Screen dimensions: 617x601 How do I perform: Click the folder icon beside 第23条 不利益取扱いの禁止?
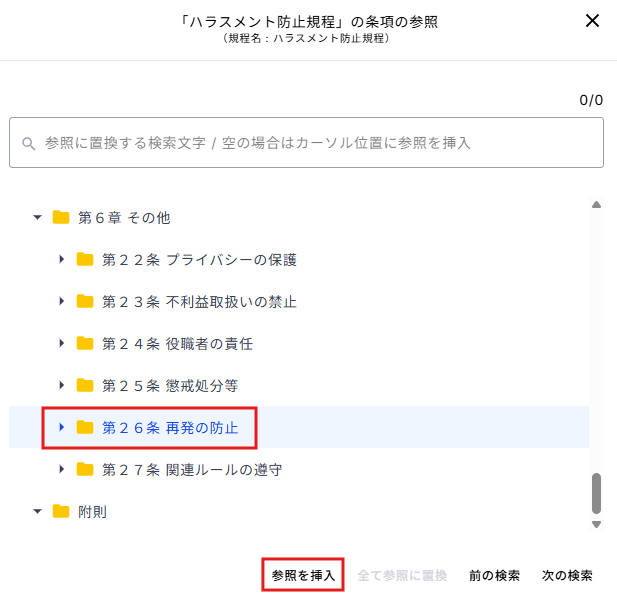click(x=85, y=301)
